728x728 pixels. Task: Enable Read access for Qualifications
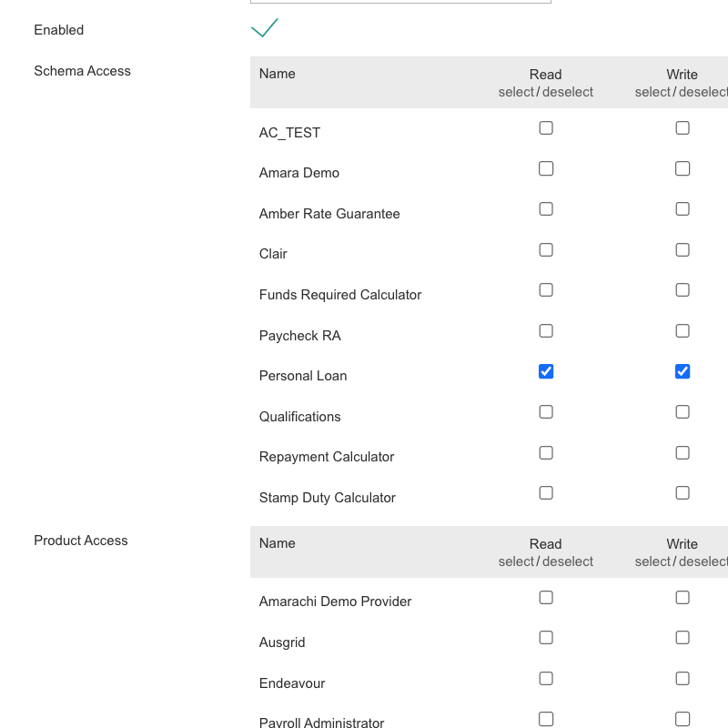click(x=546, y=412)
